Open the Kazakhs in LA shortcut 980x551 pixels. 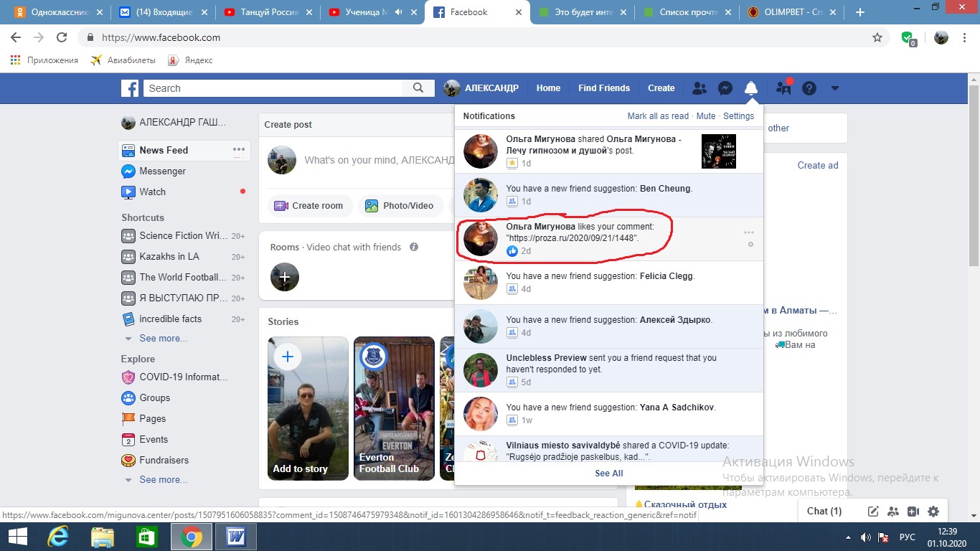click(183, 257)
